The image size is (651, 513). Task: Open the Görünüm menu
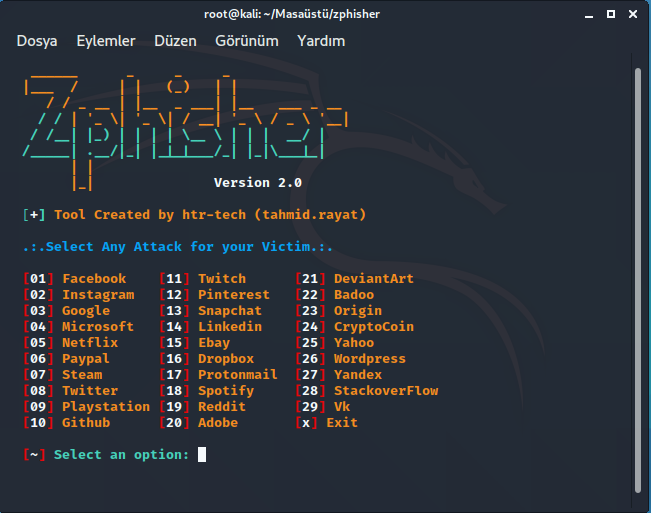[247, 41]
